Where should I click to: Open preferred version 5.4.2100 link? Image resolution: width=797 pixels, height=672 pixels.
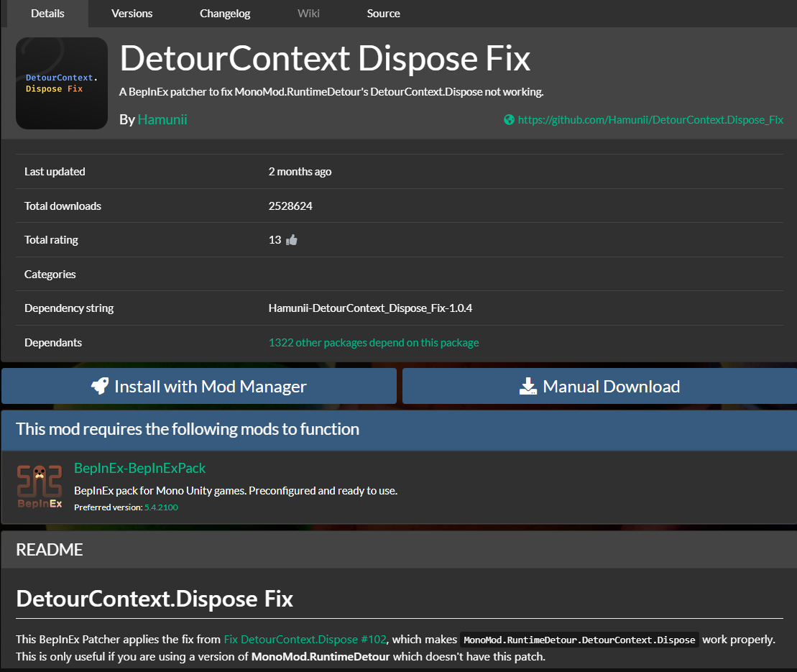[161, 507]
